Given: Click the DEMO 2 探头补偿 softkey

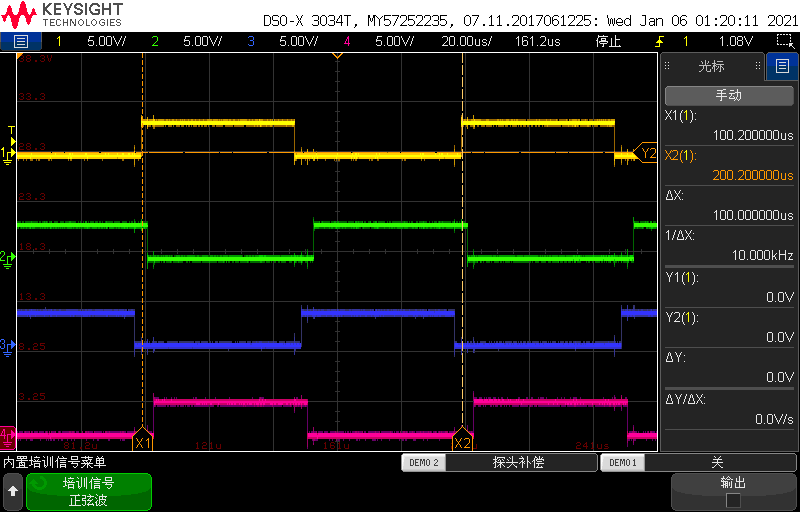Looking at the screenshot, I should (499, 463).
